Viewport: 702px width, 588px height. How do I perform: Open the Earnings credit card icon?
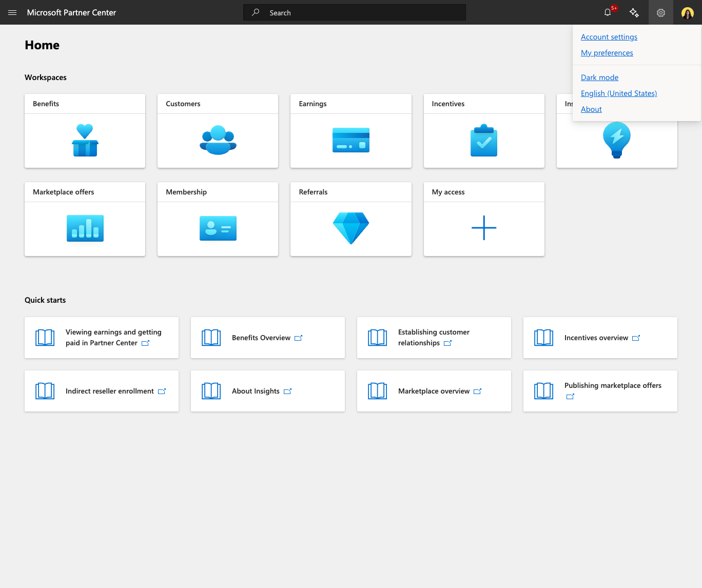[x=351, y=140]
